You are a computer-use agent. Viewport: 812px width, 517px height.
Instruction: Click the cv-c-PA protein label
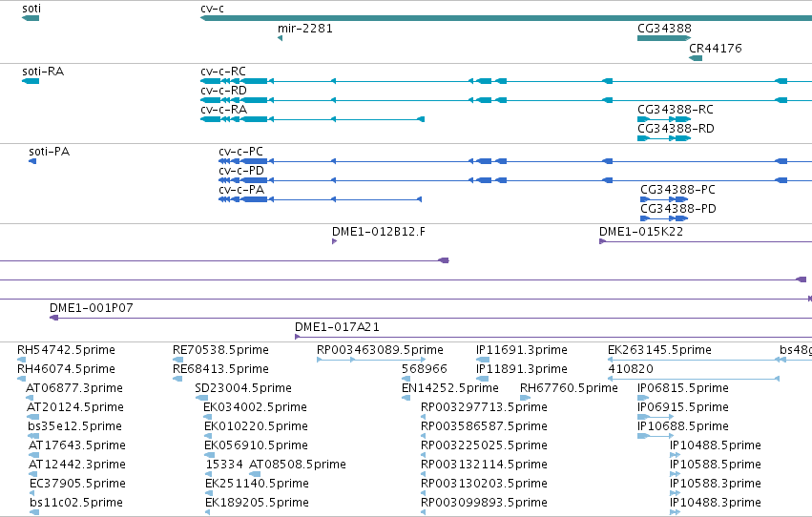[x=241, y=190]
